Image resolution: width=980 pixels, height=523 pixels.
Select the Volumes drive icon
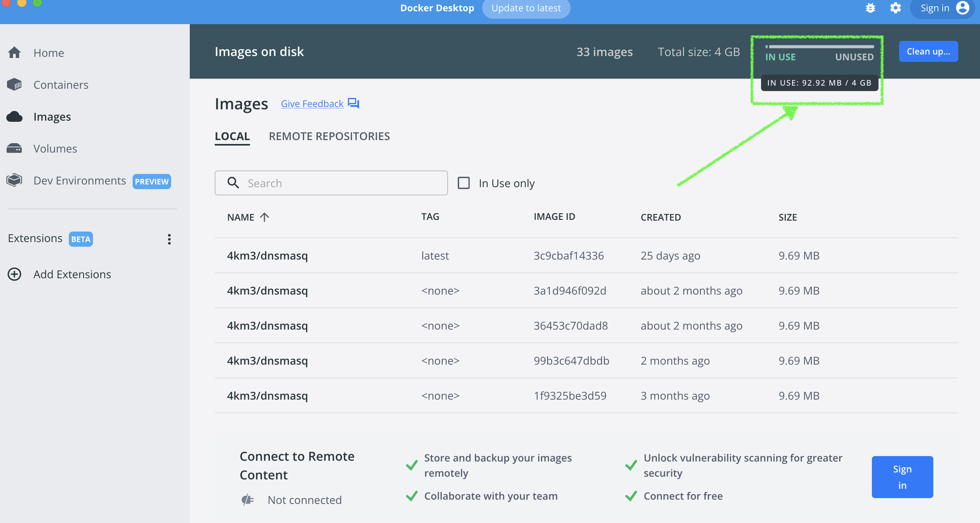(x=14, y=148)
